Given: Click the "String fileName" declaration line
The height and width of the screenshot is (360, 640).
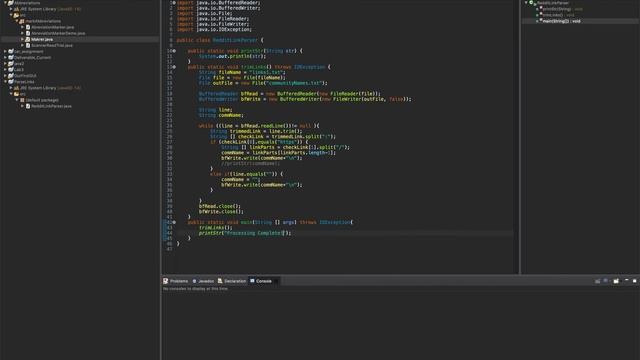Looking at the screenshot, I should pyautogui.click(x=242, y=72).
